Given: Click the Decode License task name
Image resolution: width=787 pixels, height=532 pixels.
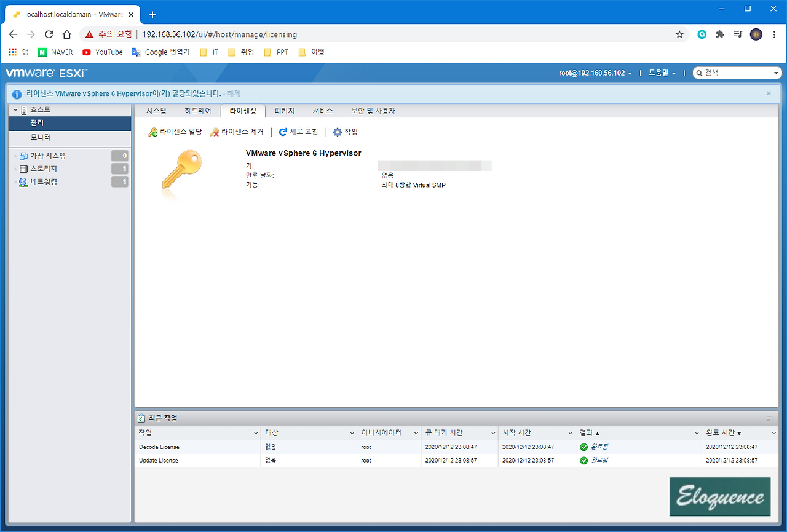Looking at the screenshot, I should [159, 447].
